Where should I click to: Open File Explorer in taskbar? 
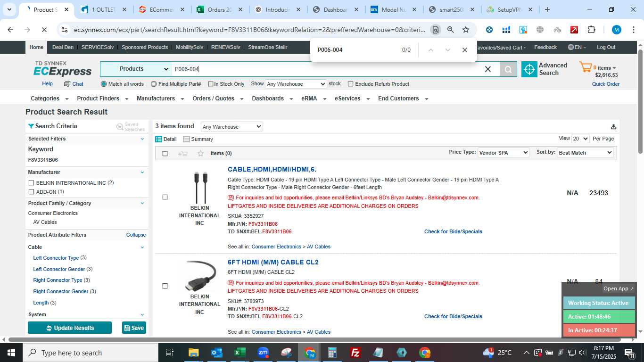point(194,353)
